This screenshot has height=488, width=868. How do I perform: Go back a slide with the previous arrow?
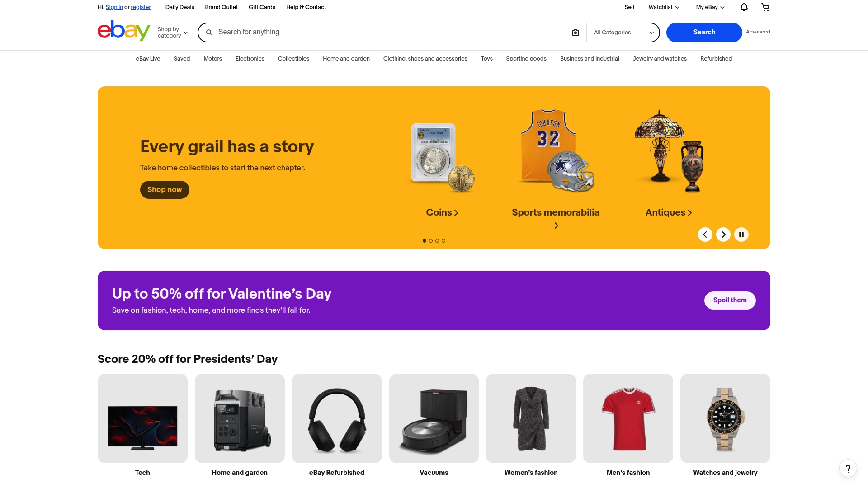pyautogui.click(x=705, y=235)
